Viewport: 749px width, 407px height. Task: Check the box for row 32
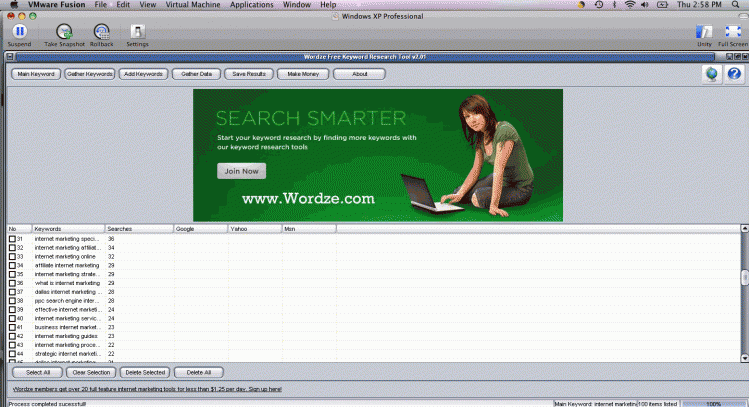click(12, 247)
